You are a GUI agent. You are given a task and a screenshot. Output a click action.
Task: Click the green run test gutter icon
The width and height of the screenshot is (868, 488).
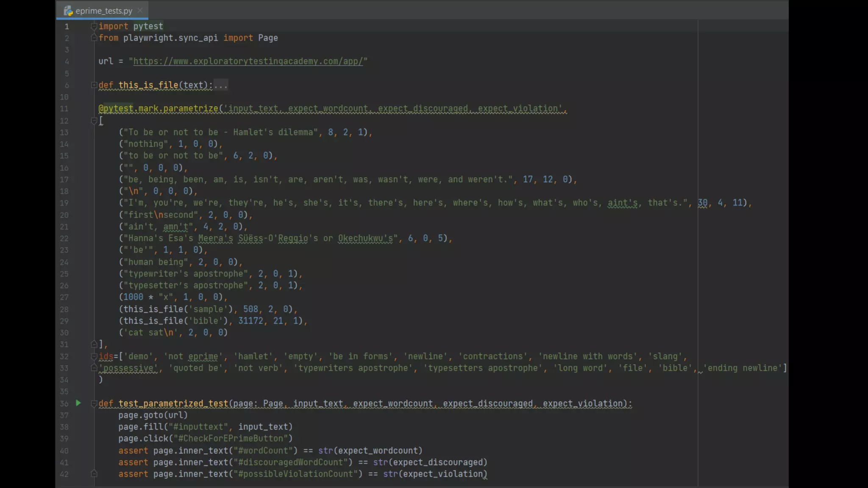pyautogui.click(x=78, y=403)
